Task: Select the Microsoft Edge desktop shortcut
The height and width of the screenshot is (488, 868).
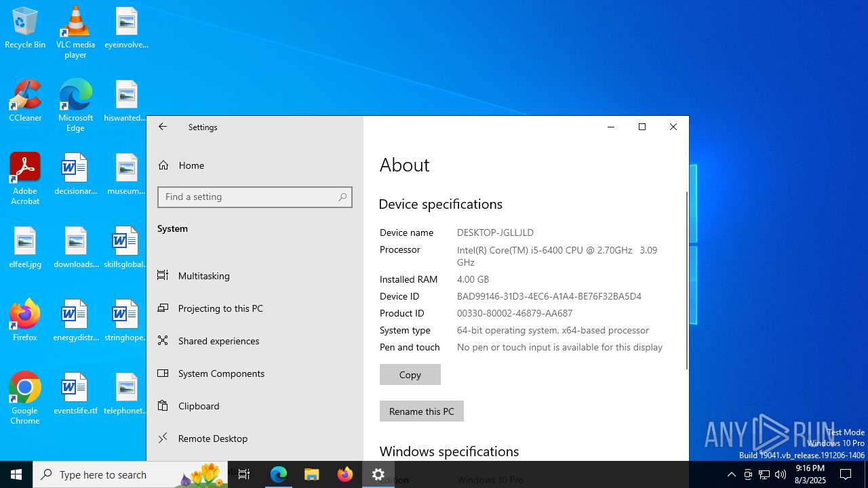Action: click(75, 106)
